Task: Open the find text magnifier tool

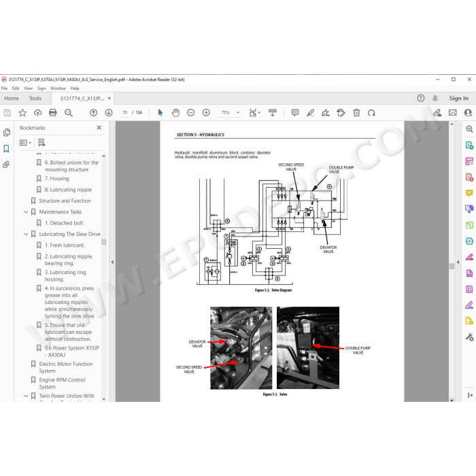Action: 69,113
